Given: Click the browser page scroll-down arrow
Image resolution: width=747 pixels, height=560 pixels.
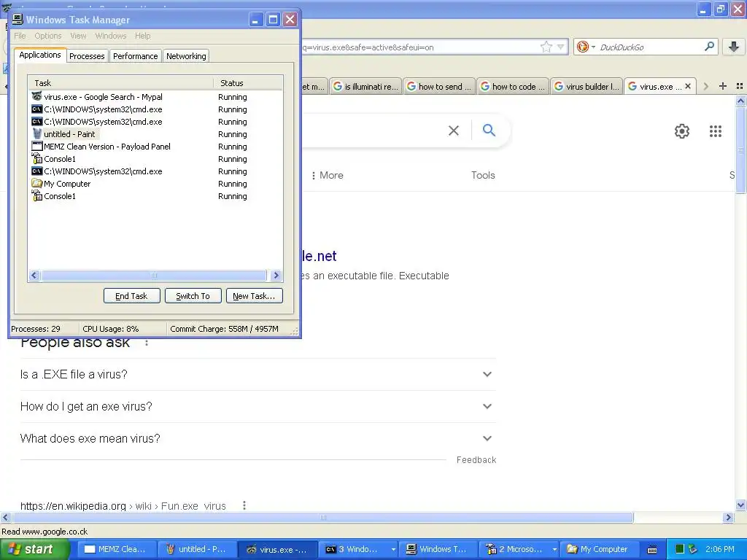Looking at the screenshot, I should point(740,505).
